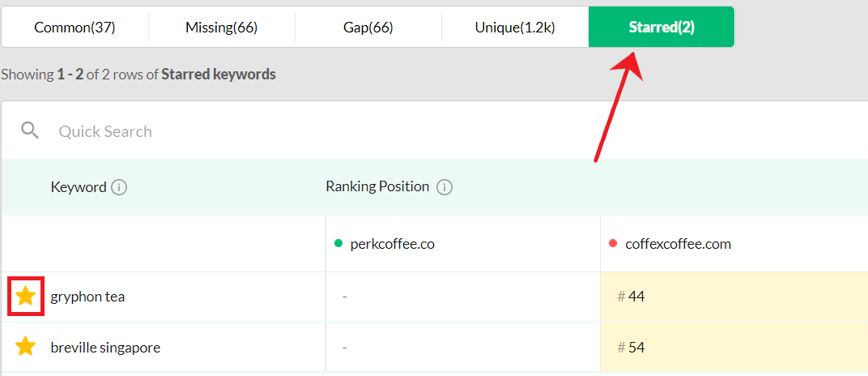The image size is (868, 376).
Task: Click the red dot beside coffexcoffee.com
Action: pyautogui.click(x=613, y=243)
